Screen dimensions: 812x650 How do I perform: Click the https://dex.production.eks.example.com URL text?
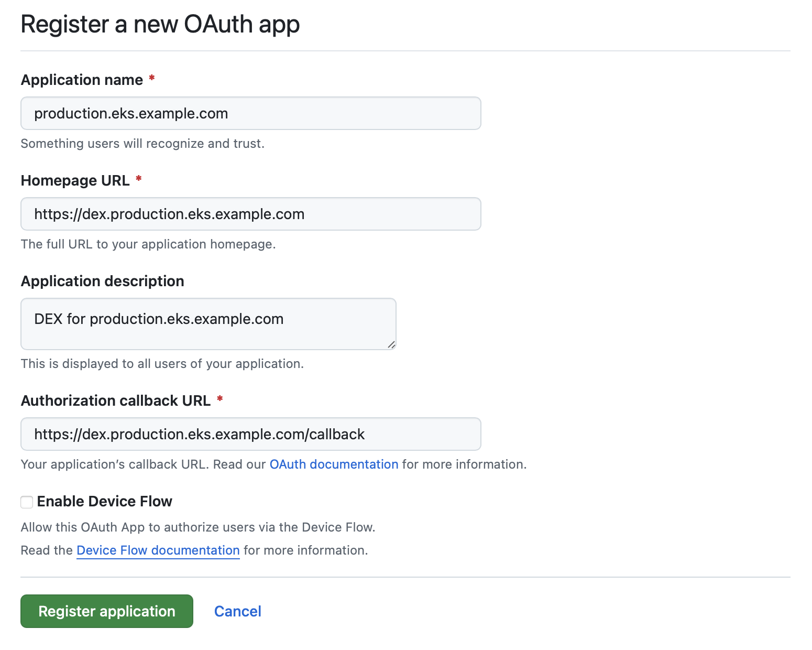point(169,214)
